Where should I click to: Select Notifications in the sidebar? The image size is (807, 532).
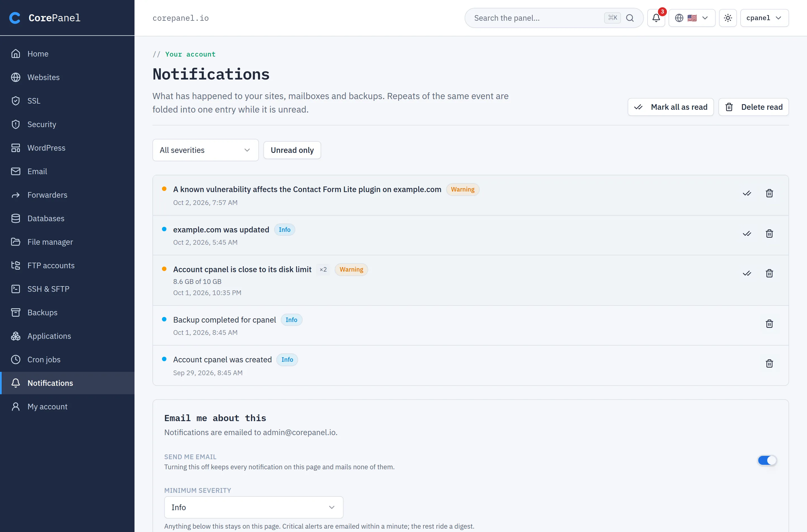point(67,383)
